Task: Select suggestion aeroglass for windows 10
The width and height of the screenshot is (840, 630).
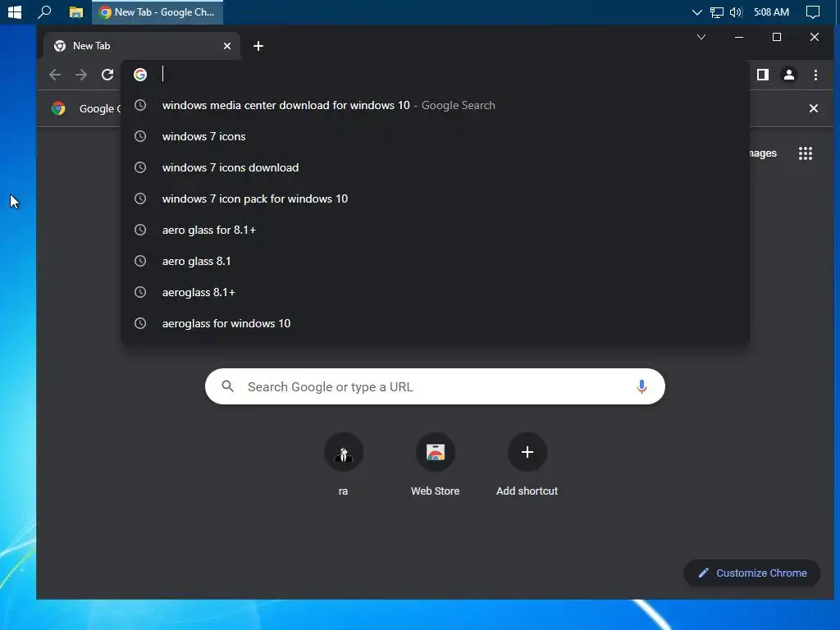Action: pos(435,323)
